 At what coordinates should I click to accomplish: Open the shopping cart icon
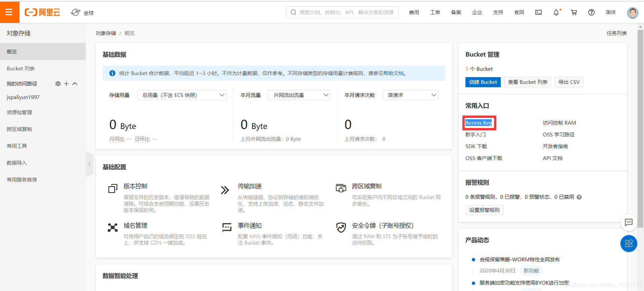574,12
